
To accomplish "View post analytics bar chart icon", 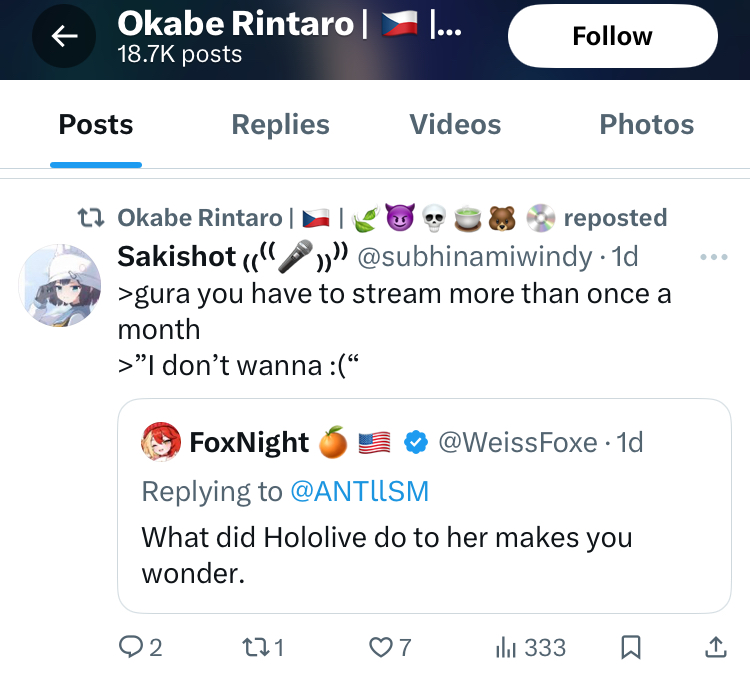I will point(506,648).
